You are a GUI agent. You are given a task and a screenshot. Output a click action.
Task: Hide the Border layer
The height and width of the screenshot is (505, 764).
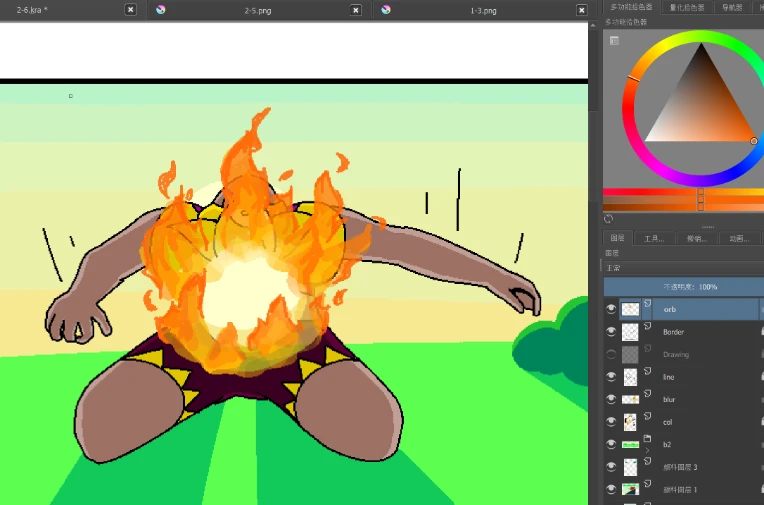coord(611,331)
